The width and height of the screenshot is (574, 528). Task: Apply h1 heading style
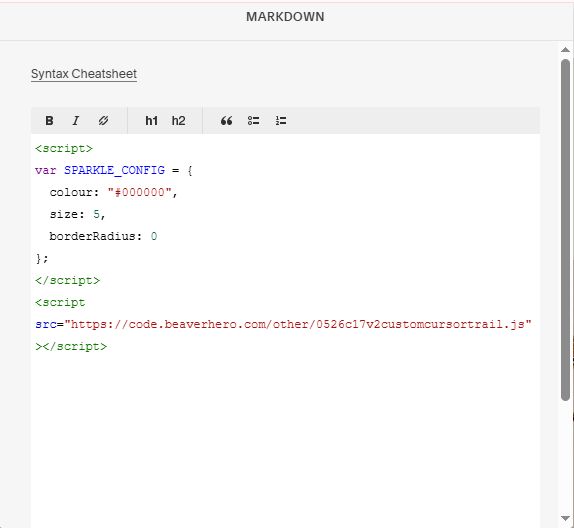(151, 120)
